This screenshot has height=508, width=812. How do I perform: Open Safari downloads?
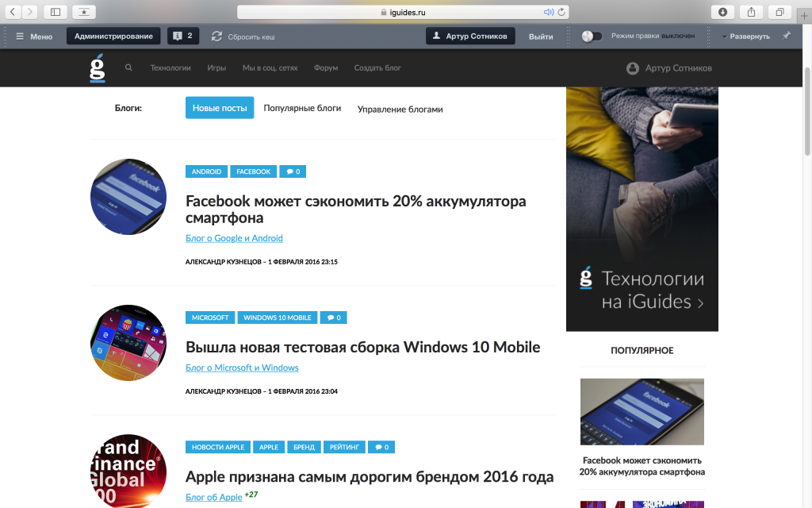[x=722, y=12]
